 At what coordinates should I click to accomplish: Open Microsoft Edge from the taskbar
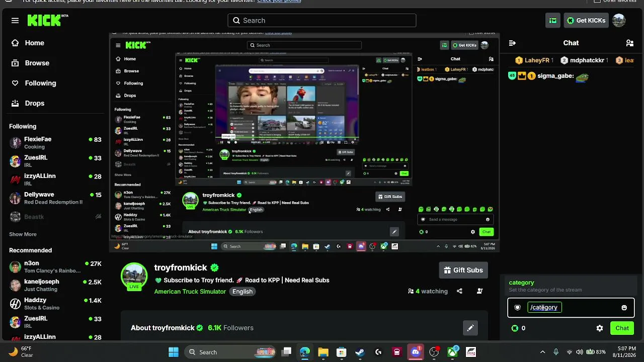[305, 352]
